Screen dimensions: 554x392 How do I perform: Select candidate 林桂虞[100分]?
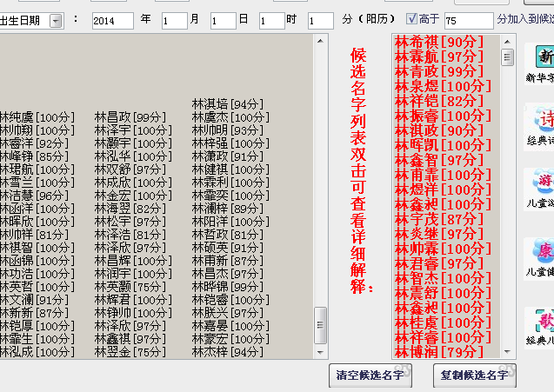point(443,323)
